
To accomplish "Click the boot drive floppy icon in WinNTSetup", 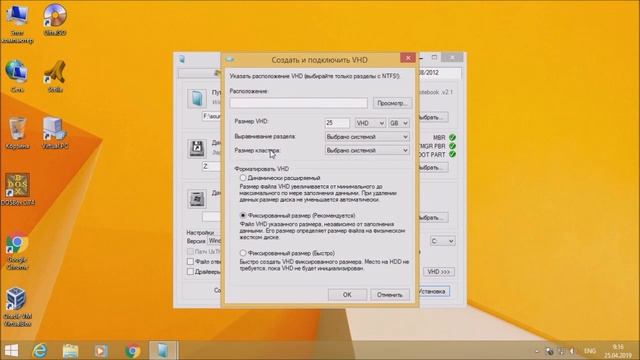I will tap(197, 148).
